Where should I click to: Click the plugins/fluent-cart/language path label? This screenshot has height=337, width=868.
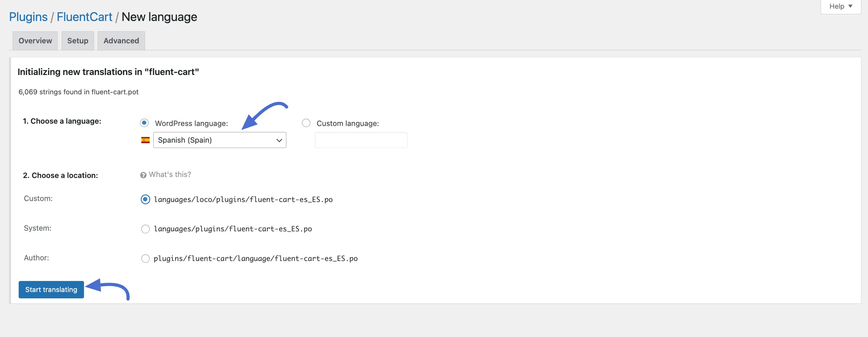[x=255, y=258]
